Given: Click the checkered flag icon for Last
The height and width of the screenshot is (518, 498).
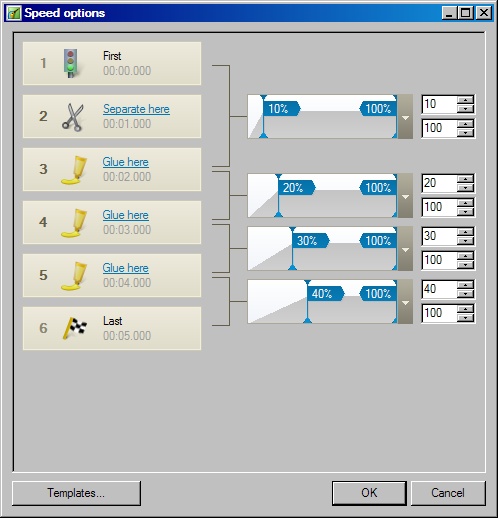Looking at the screenshot, I should pyautogui.click(x=75, y=328).
